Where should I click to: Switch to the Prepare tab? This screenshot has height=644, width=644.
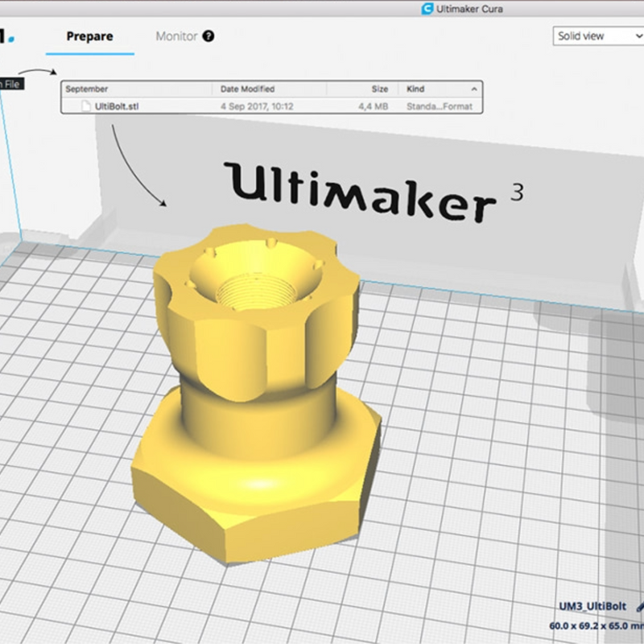[x=89, y=36]
